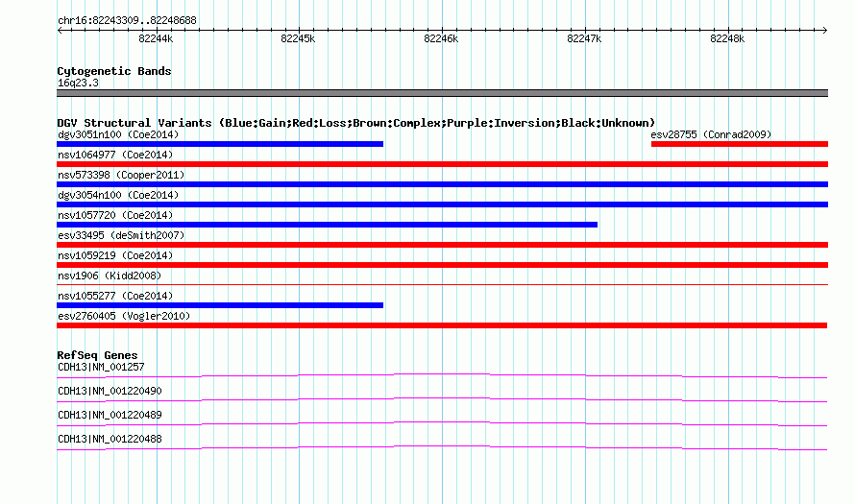Image resolution: width=855 pixels, height=504 pixels.
Task: Select the red bar under nsv1059219
Action: click(442, 265)
